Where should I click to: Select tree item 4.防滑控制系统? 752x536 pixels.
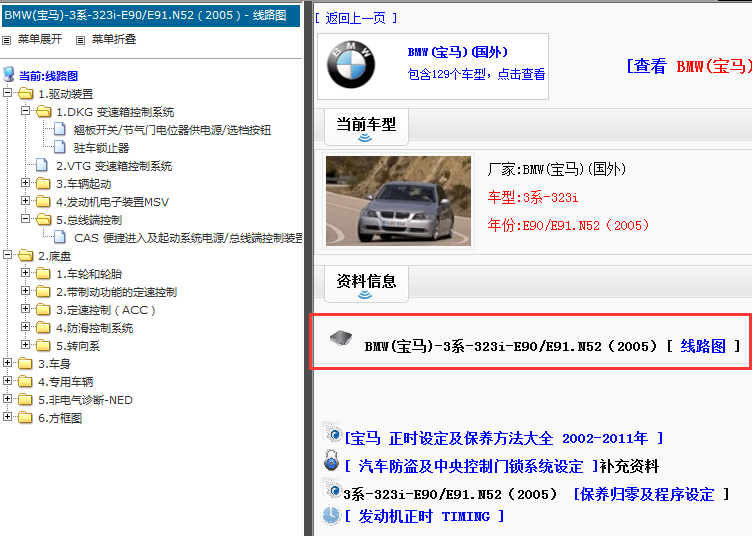pos(94,328)
